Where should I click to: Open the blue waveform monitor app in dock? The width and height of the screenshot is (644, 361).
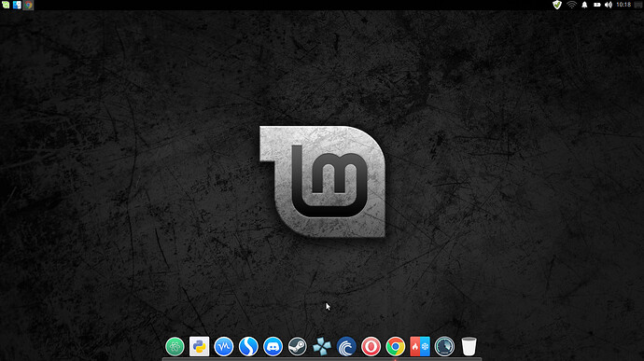[x=224, y=347]
